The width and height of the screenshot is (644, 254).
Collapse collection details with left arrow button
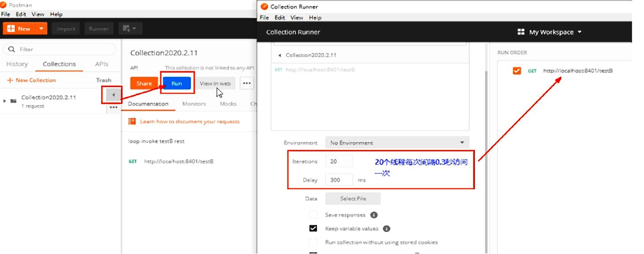[x=114, y=95]
